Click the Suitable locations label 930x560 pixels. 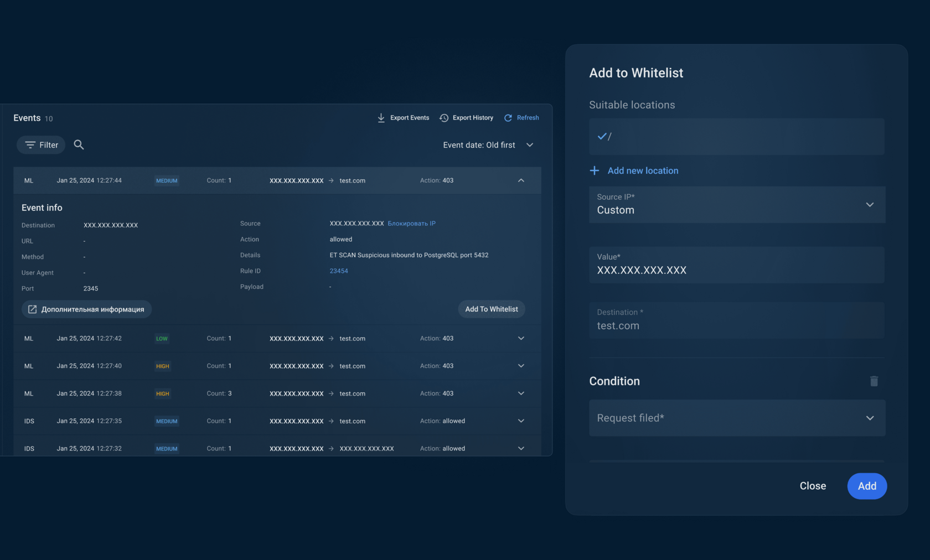(x=632, y=105)
